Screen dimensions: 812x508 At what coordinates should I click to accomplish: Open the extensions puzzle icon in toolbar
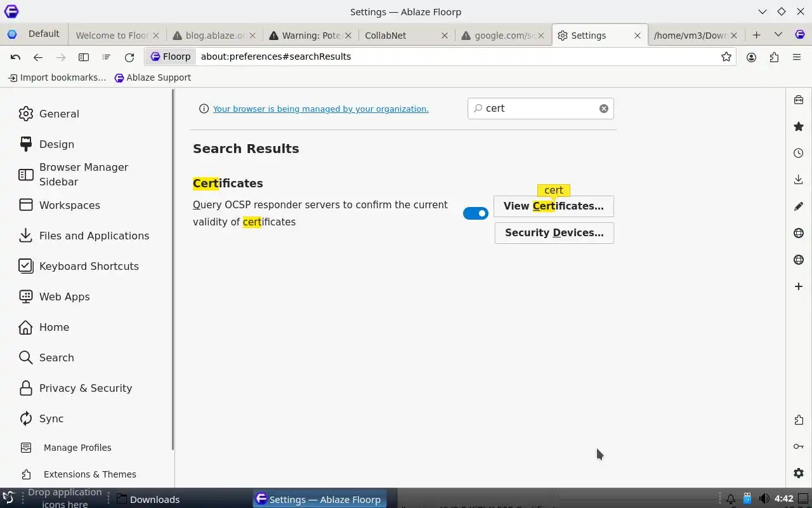(774, 57)
